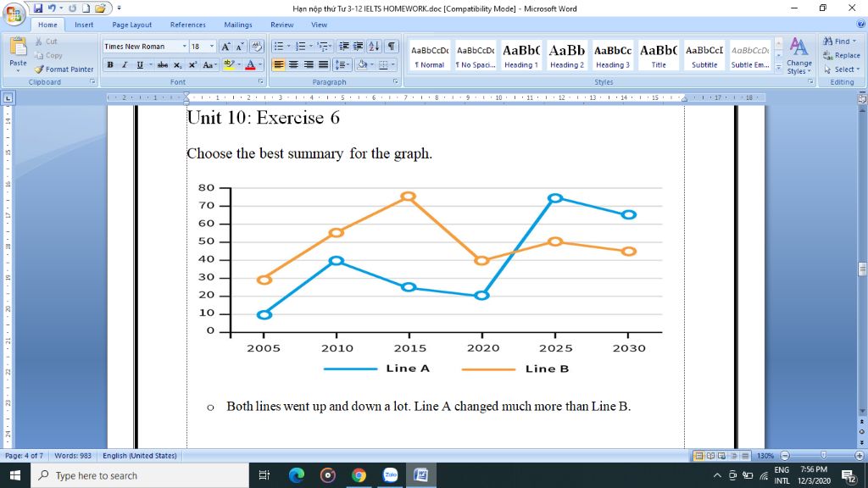The image size is (868, 488).
Task: Apply the red font color
Action: [x=250, y=64]
